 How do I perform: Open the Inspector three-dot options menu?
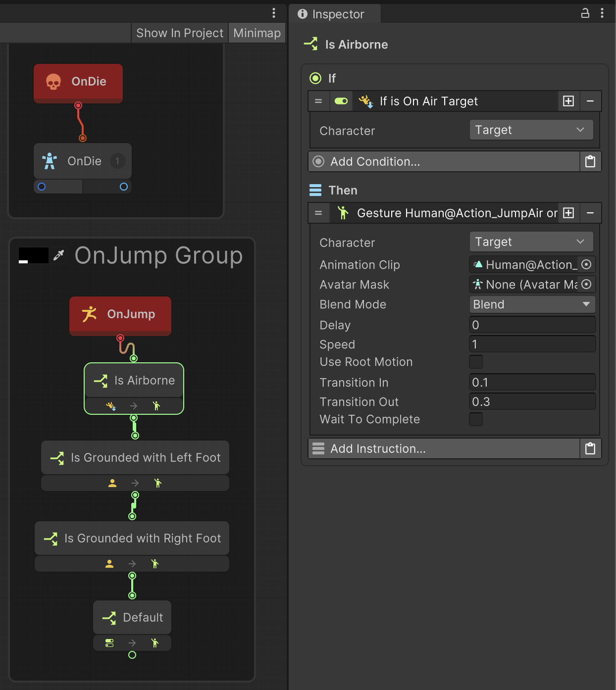(602, 13)
